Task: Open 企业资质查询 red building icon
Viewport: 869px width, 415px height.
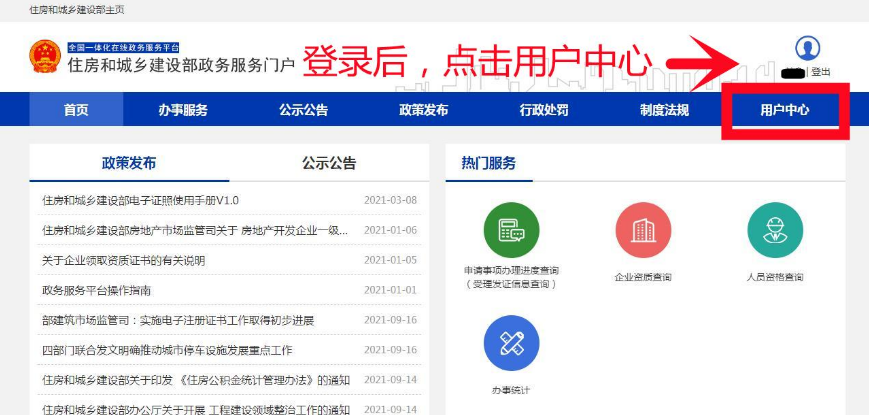Action: 643,229
